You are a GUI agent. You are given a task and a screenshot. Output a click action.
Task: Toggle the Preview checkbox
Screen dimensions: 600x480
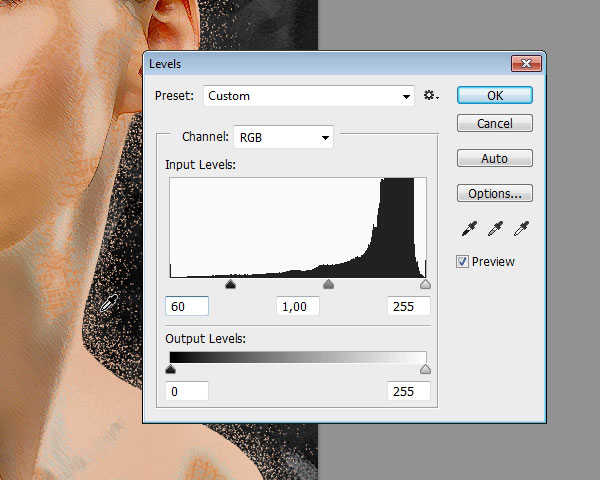(462, 262)
